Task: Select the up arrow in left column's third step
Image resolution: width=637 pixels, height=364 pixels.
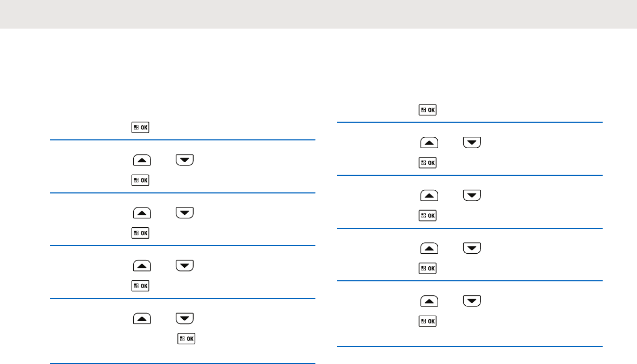Action: tap(142, 213)
